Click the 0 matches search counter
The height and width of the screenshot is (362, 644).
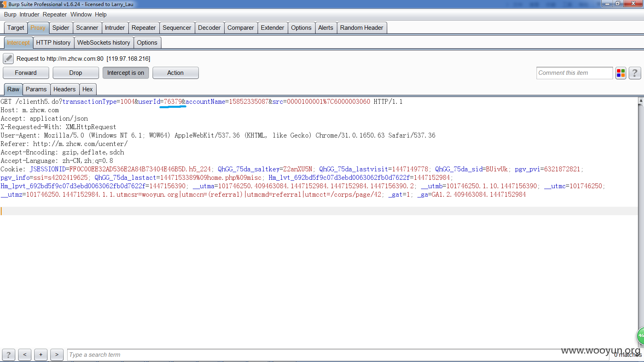(x=628, y=355)
